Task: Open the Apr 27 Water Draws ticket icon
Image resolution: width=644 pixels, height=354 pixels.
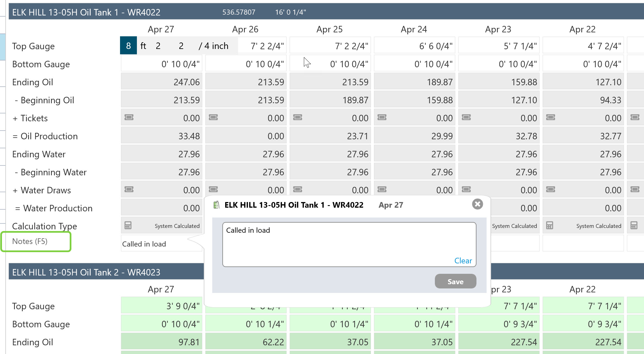Action: pos(129,189)
